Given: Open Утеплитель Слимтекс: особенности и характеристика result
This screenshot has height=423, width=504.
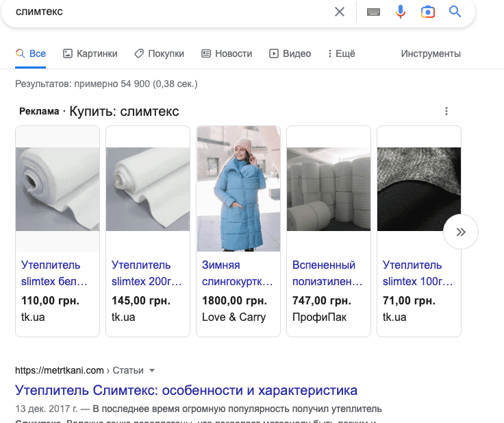Looking at the screenshot, I should click(x=186, y=390).
